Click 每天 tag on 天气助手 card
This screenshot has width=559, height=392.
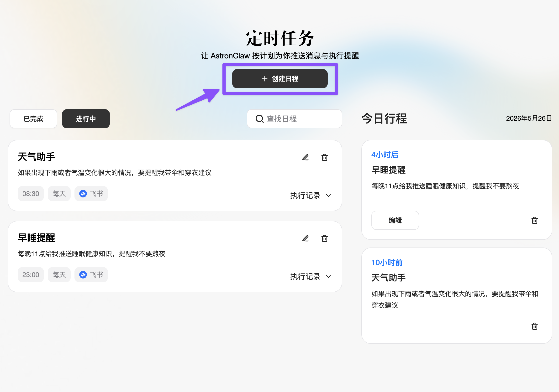(x=59, y=194)
